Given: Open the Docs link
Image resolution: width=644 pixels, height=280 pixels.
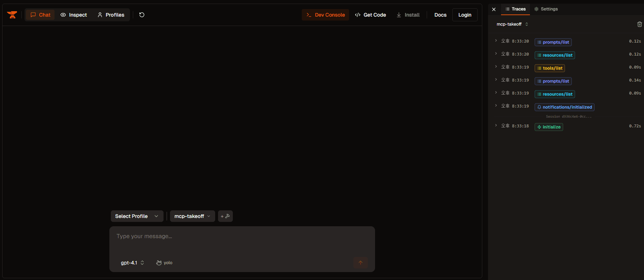Looking at the screenshot, I should [x=440, y=15].
